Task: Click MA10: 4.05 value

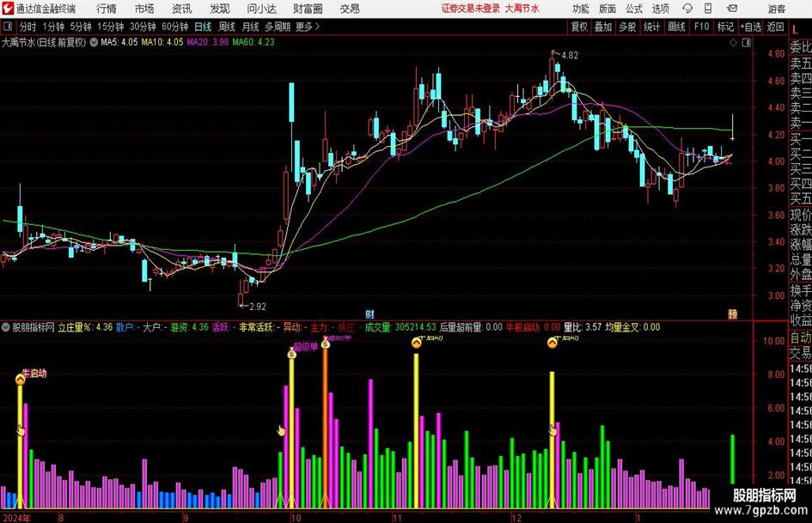Action: (x=162, y=42)
